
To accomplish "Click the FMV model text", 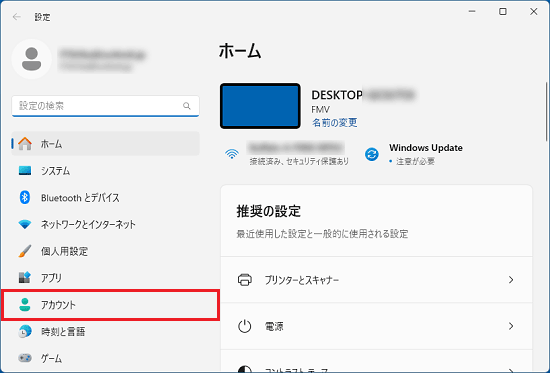I will click(320, 109).
